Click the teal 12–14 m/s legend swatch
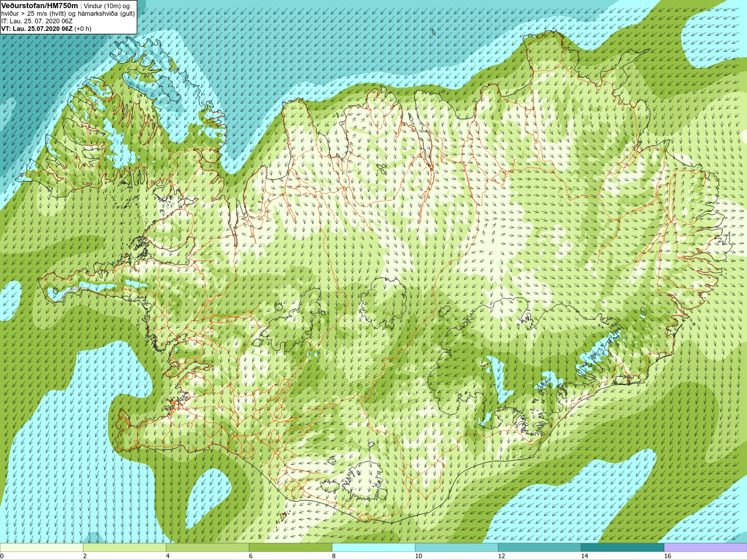 539,547
